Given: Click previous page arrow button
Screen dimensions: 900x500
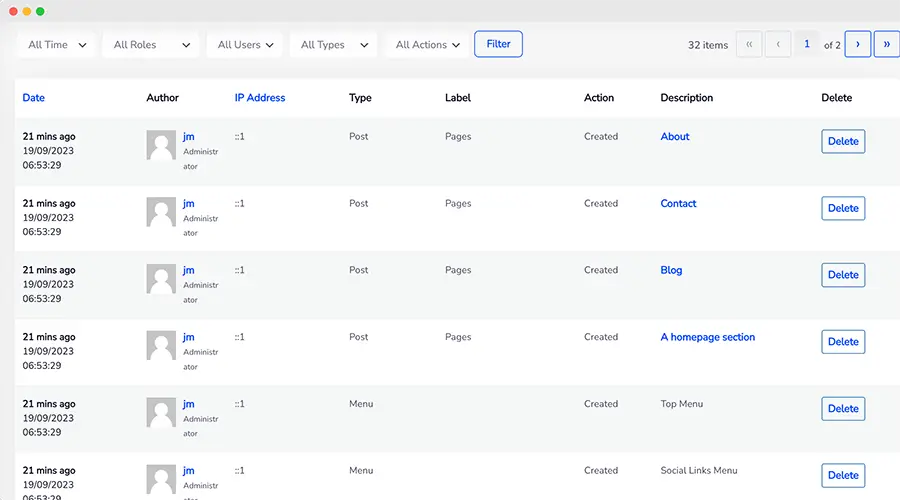Looking at the screenshot, I should coord(778,44).
